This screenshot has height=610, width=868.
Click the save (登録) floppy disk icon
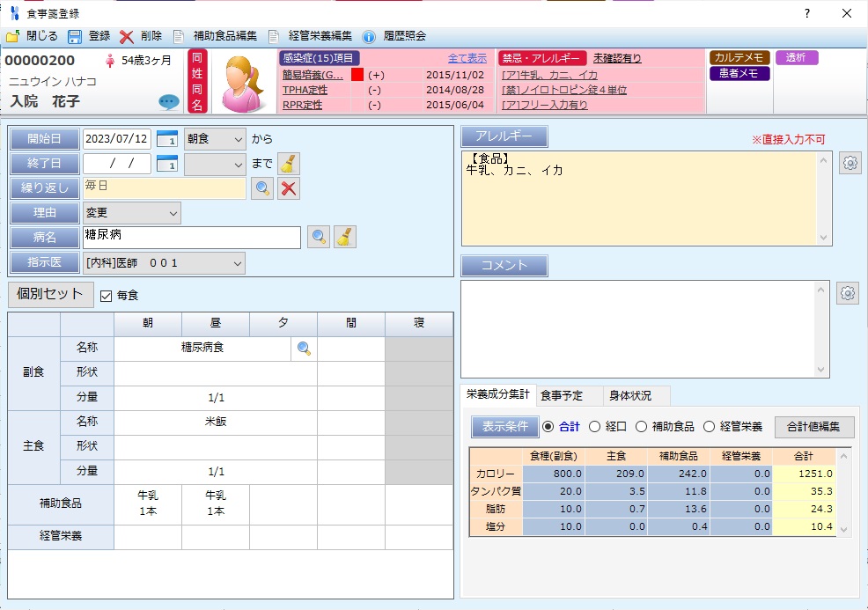tap(75, 36)
